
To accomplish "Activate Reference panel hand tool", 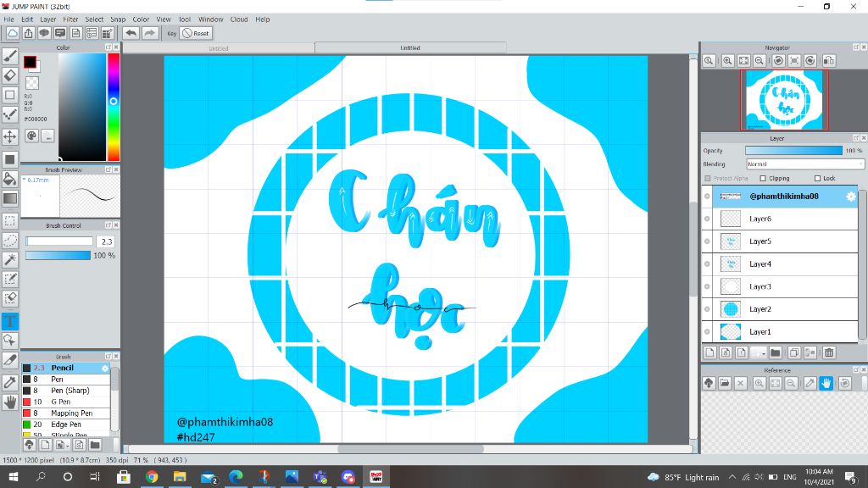I will [826, 383].
